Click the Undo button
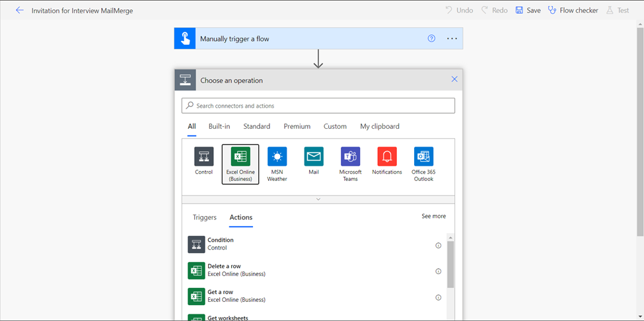Screen dimensions: 644x321 (x=459, y=11)
